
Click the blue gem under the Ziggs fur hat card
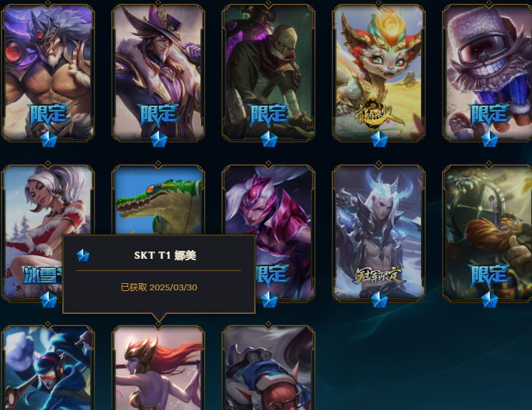coord(490,139)
